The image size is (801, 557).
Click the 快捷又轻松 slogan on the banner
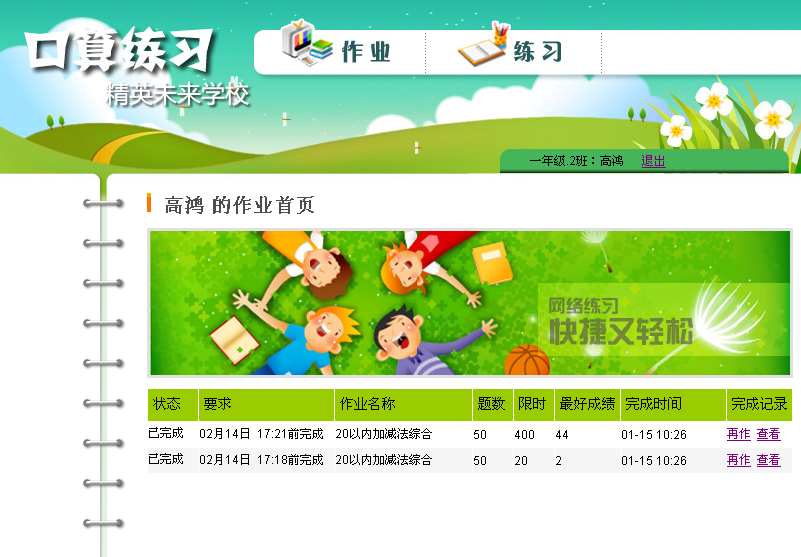[620, 331]
